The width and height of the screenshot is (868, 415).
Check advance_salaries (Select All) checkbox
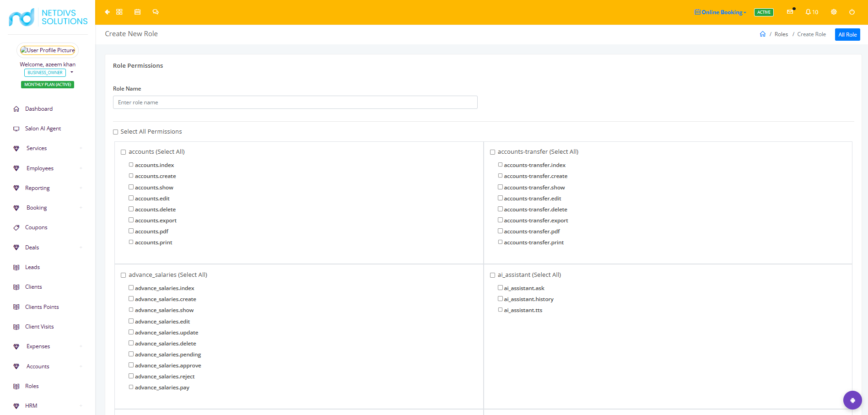pyautogui.click(x=124, y=275)
